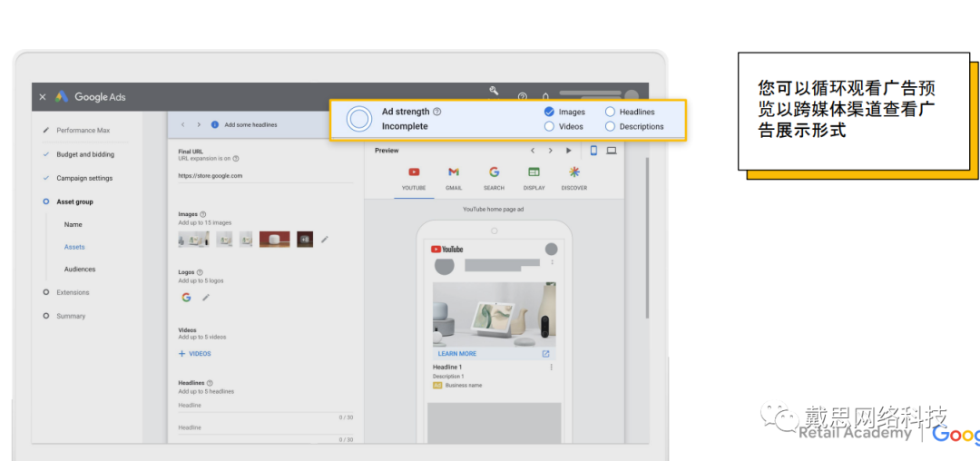Click the product image in YouTube preview
Screen dimensions: 980x461
click(x=495, y=314)
